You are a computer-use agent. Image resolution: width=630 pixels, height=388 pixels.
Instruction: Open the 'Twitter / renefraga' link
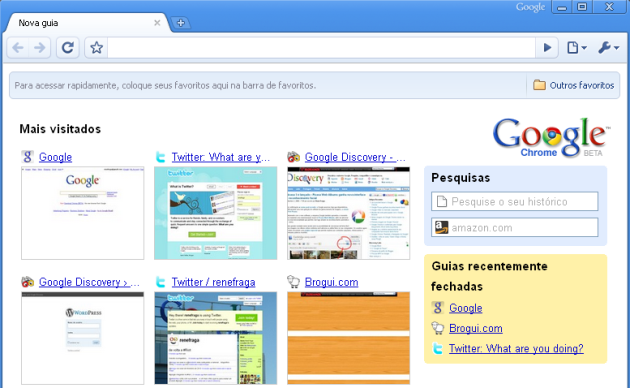[213, 282]
